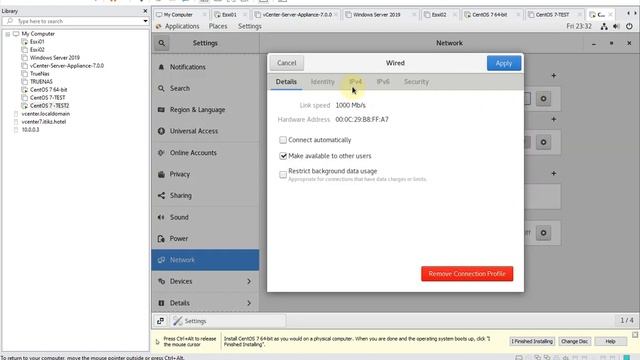
Task: Collapse My Computer tree in Library
Action: [8, 34]
